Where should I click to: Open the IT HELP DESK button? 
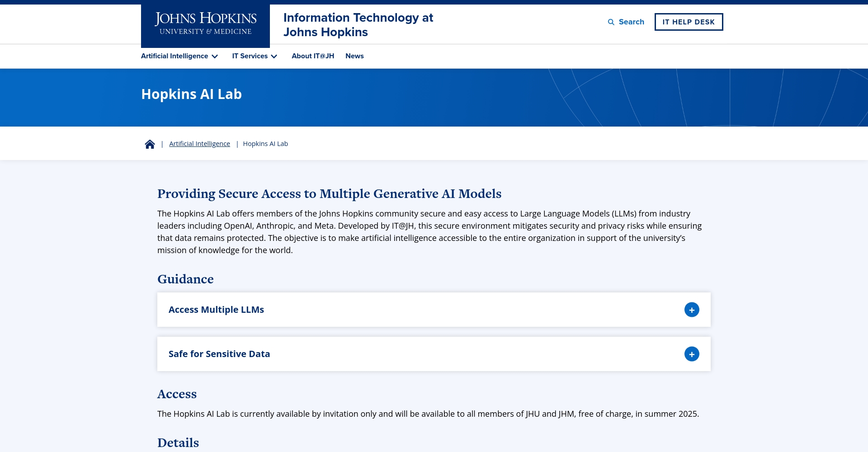tap(689, 22)
